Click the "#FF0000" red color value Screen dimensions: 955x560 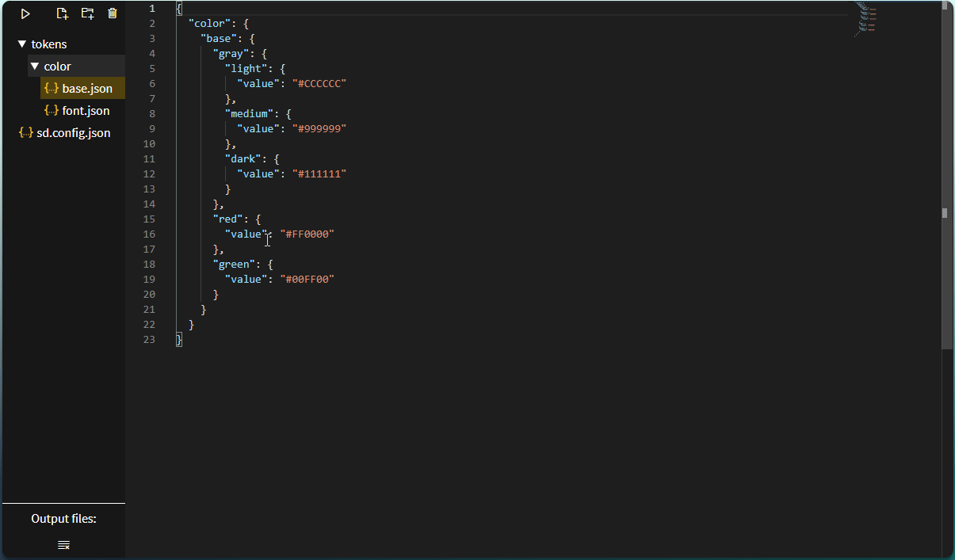click(308, 234)
